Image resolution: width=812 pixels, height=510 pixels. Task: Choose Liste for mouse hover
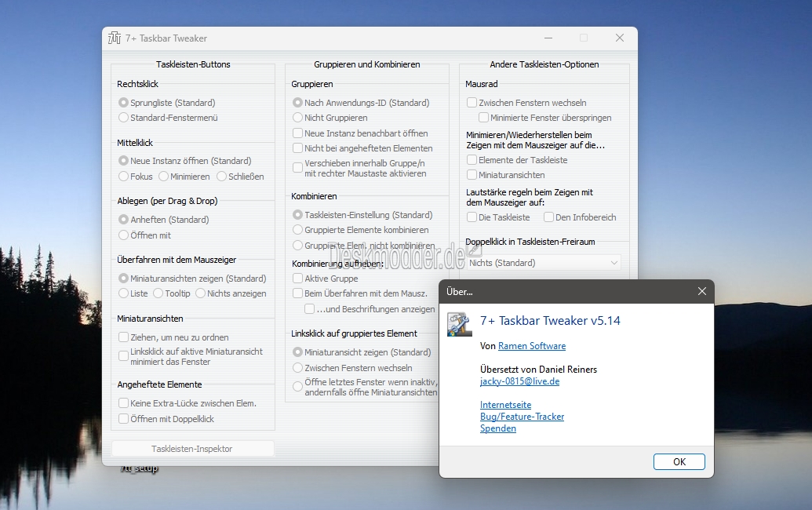tap(123, 293)
